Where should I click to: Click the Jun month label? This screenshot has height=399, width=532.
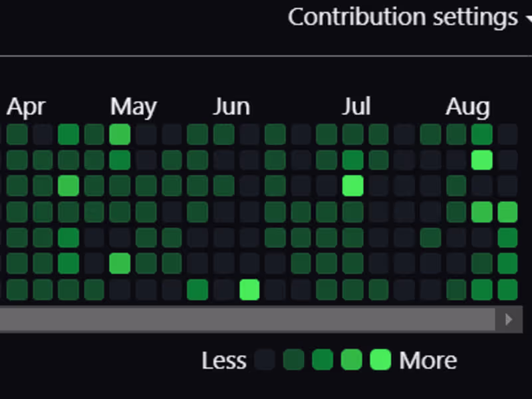coord(231,106)
